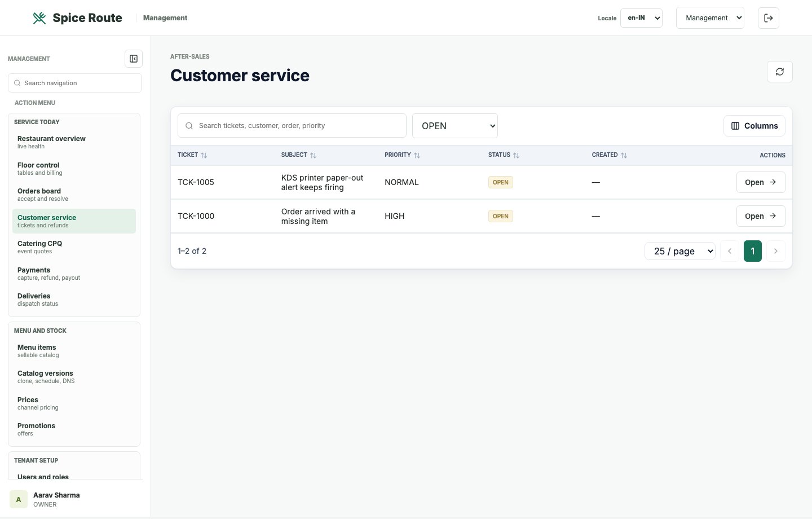
Task: Collapse the sidebar with the panel icon
Action: click(134, 59)
